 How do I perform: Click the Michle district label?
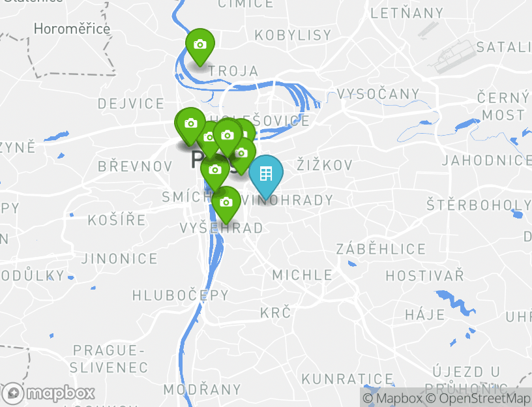[x=303, y=275]
